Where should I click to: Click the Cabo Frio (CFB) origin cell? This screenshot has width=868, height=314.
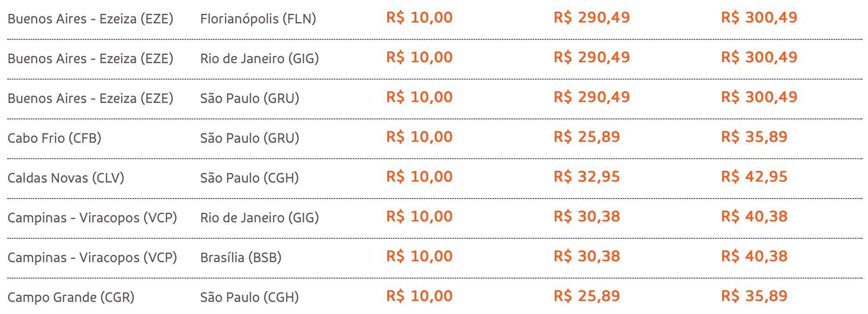pyautogui.click(x=55, y=138)
